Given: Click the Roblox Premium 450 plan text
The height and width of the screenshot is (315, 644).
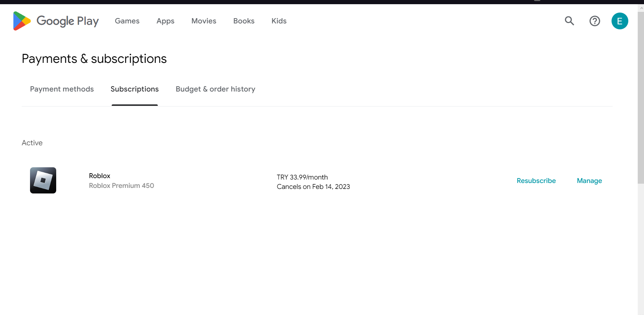Looking at the screenshot, I should click(121, 185).
